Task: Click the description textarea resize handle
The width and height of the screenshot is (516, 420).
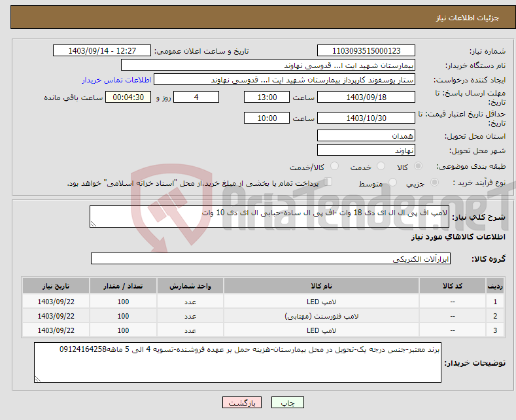Action: pyautogui.click(x=93, y=224)
